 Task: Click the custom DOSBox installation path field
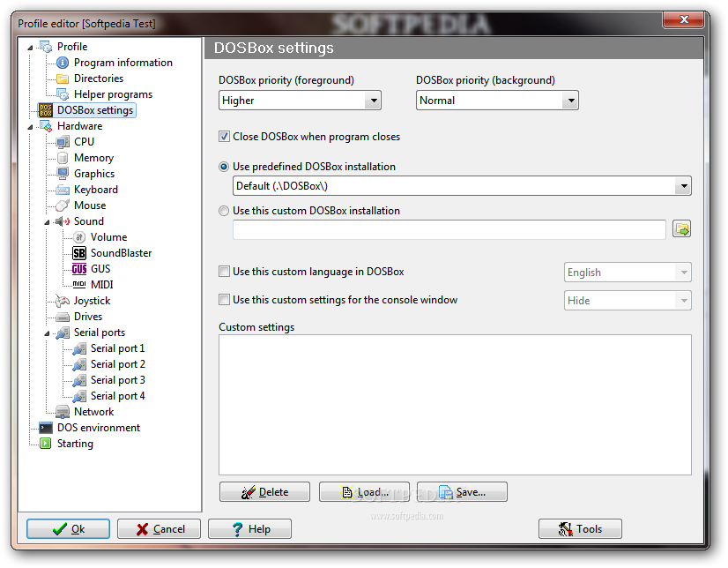click(449, 230)
